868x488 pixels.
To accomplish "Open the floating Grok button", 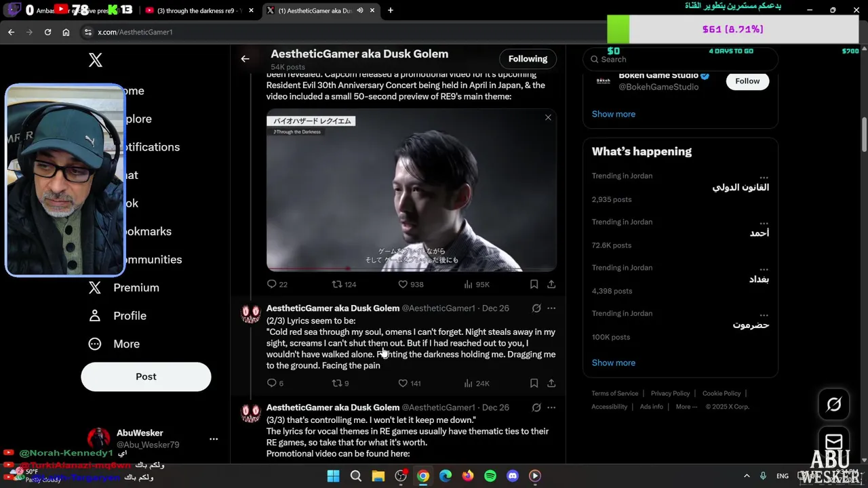I will click(834, 405).
